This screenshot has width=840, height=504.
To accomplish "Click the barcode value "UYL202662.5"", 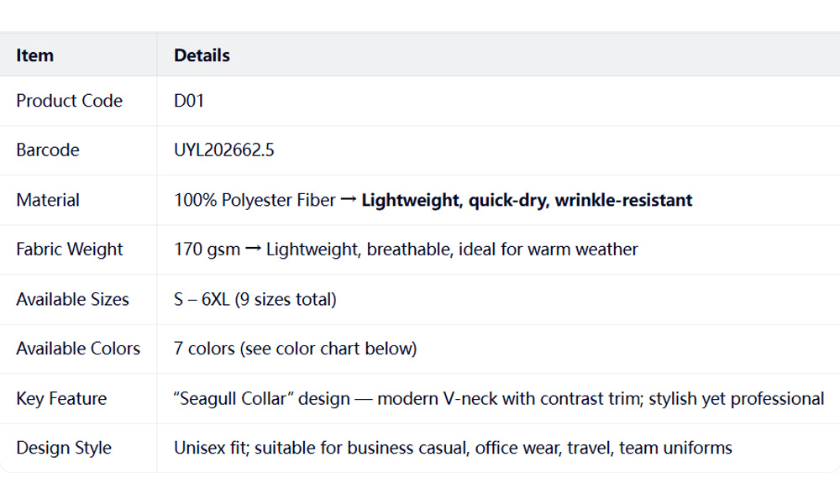I will [224, 150].
